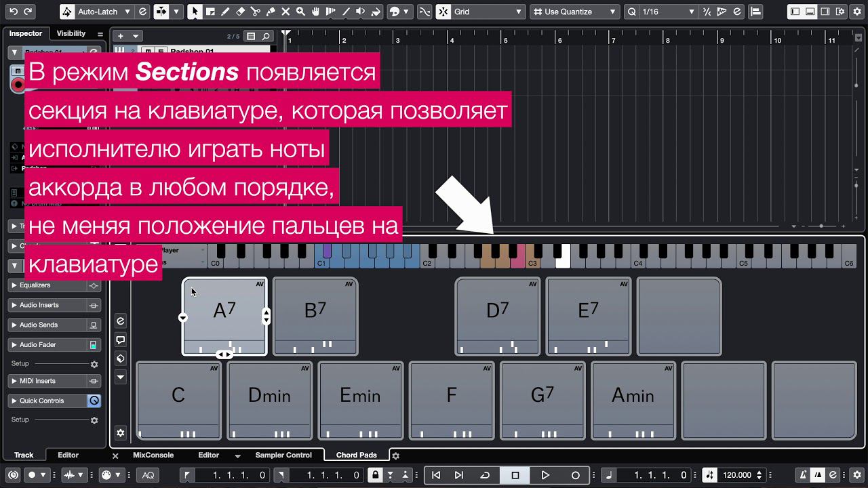Image resolution: width=868 pixels, height=488 pixels.
Task: Open the Sampler Control tab
Action: [x=283, y=455]
